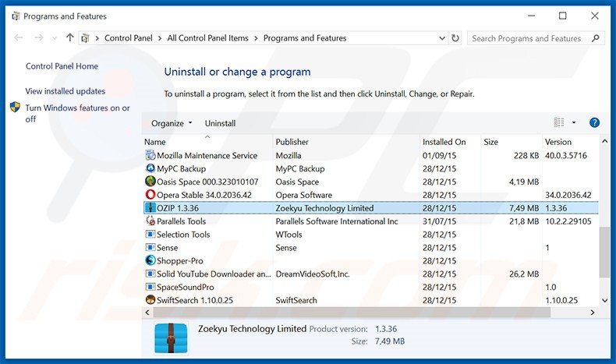Sort by the Name column header
616x364 pixels.
tap(207, 142)
